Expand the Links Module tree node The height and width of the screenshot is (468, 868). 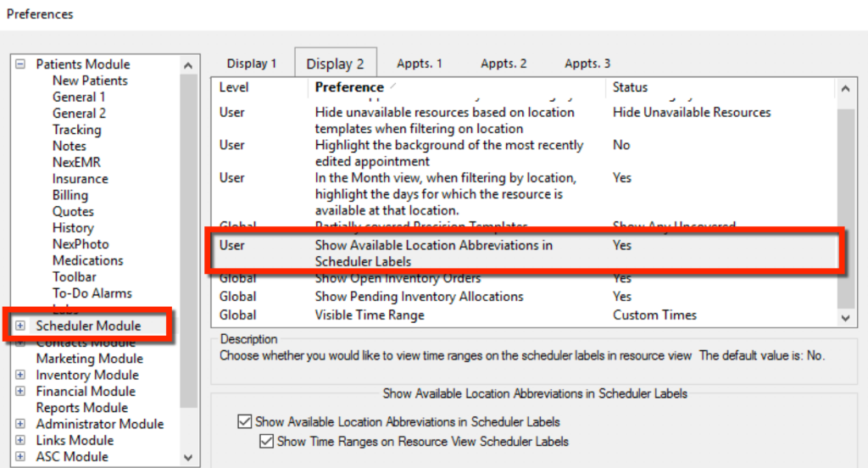[20, 440]
